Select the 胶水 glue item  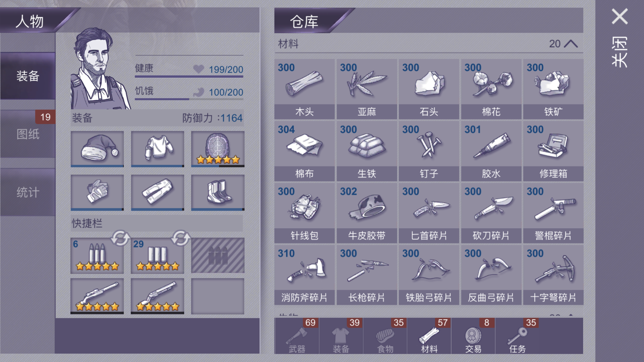click(x=491, y=151)
